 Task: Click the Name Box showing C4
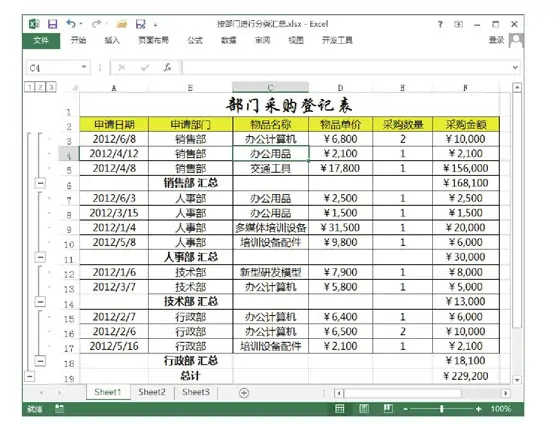point(54,68)
